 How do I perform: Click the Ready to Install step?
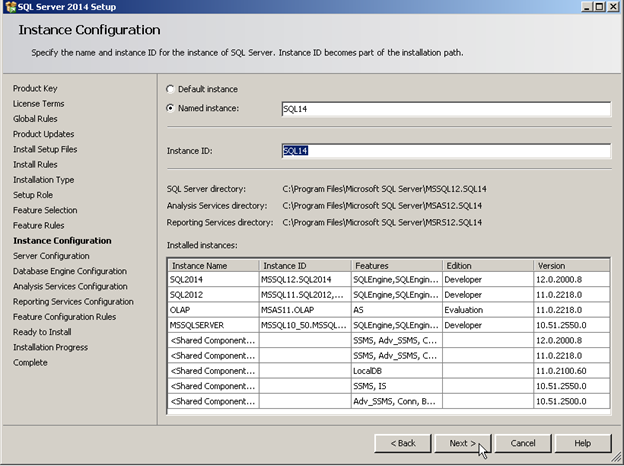[x=42, y=332]
